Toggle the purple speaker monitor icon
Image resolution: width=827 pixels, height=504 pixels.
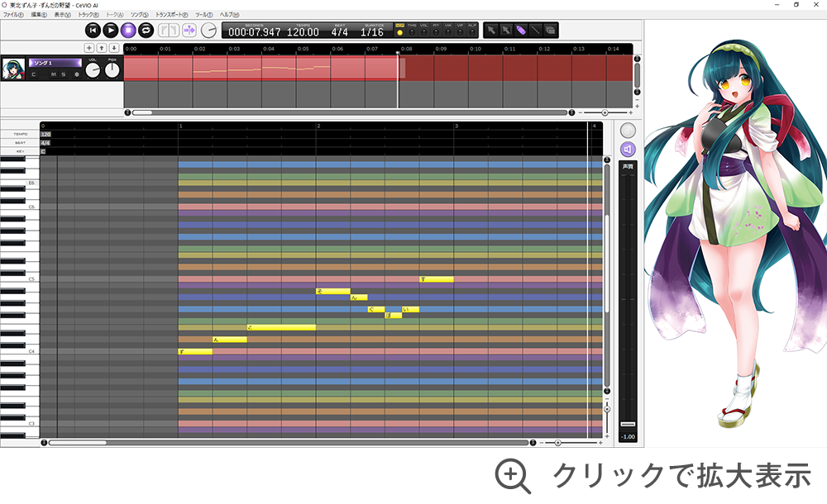(x=628, y=150)
